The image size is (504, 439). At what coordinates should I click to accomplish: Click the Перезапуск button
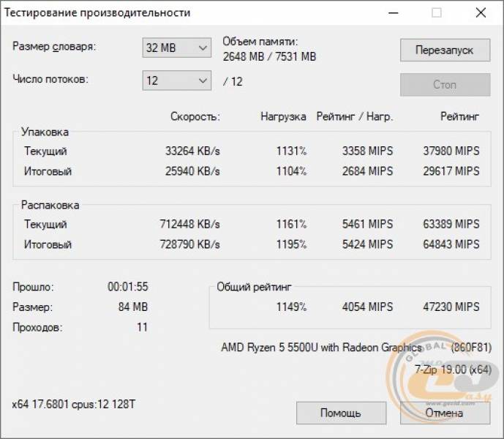point(445,50)
